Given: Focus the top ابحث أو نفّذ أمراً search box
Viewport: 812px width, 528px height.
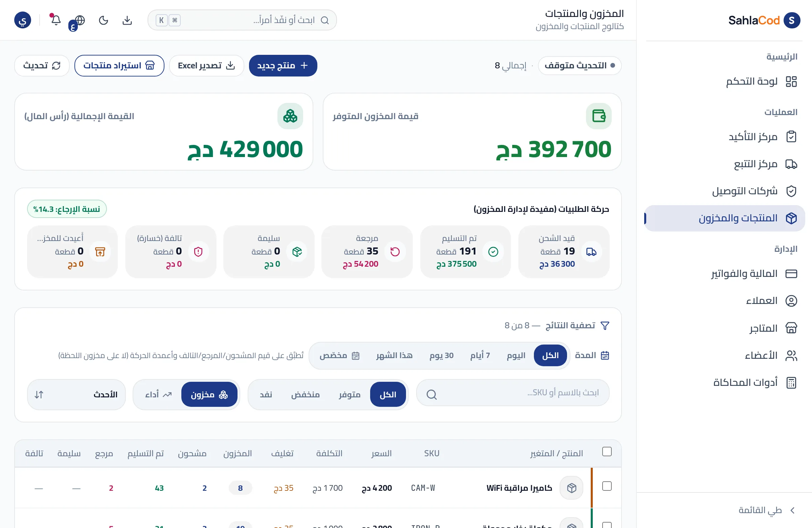Looking at the screenshot, I should 242,20.
